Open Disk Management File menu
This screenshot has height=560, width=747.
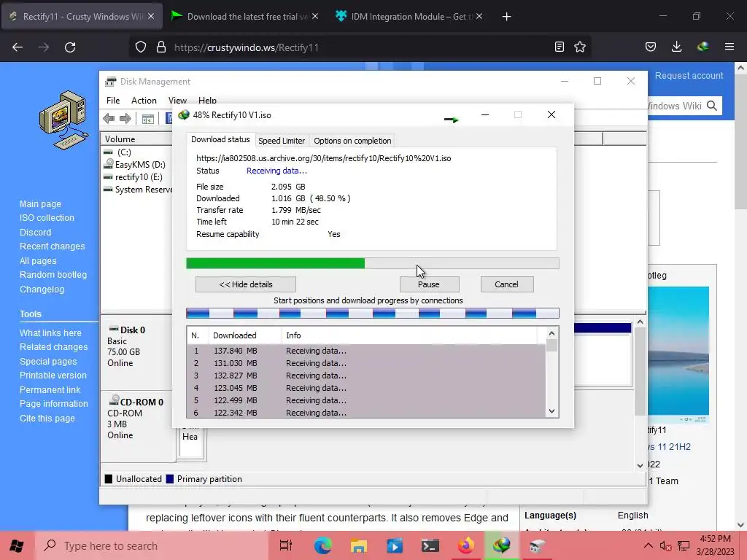click(113, 101)
